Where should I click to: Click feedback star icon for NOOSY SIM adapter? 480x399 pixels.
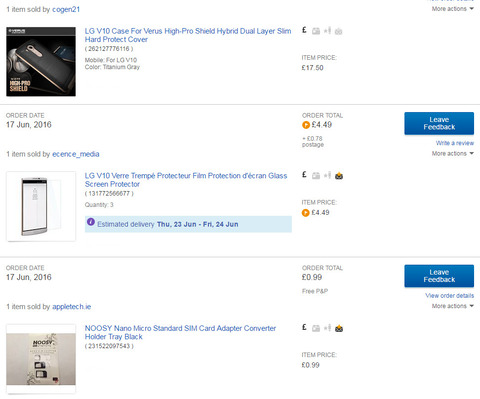pos(327,328)
